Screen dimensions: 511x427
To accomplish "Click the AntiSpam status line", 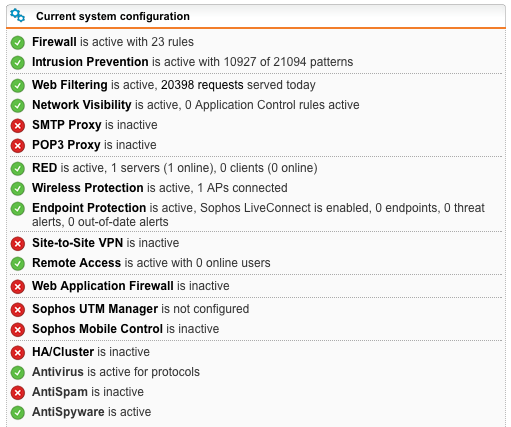I will click(88, 392).
